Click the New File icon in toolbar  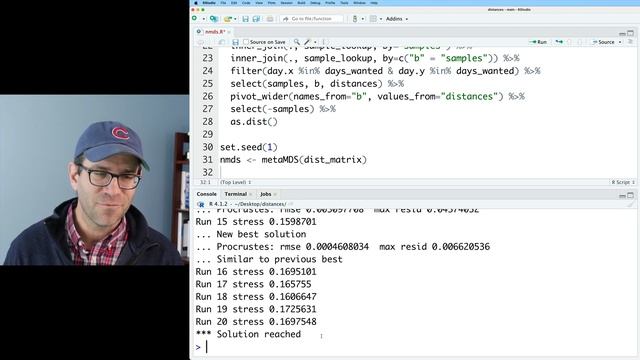pos(195,19)
